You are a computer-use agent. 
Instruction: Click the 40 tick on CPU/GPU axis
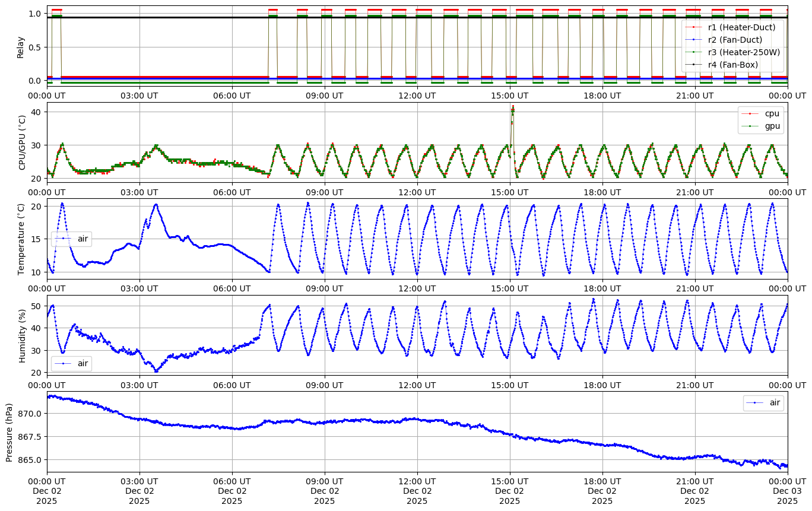pos(37,112)
